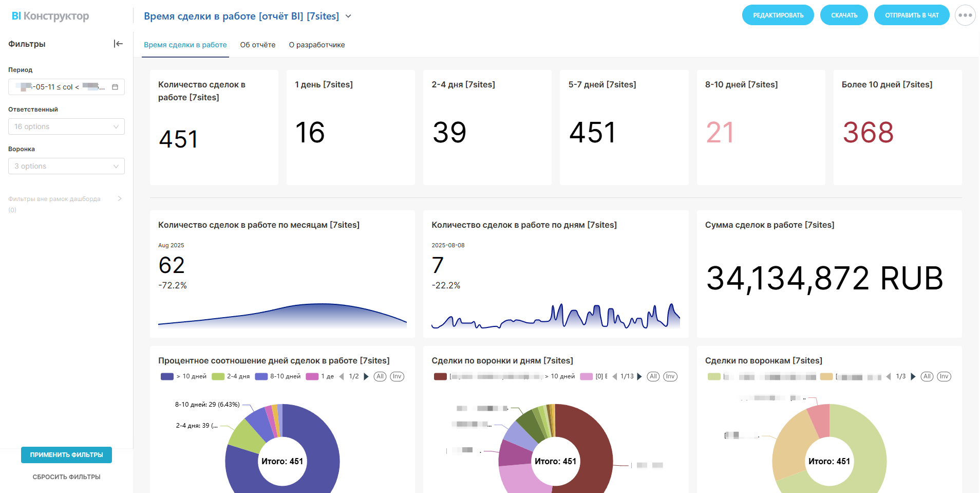Go back a legend page in Сделки по воронкам

tap(889, 376)
